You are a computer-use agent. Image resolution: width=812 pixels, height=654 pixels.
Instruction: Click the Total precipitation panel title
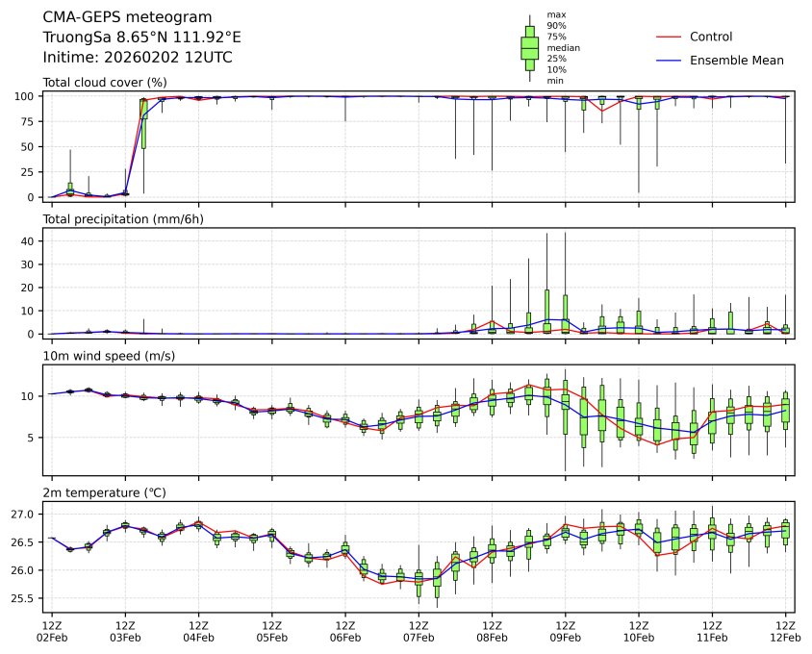click(120, 219)
